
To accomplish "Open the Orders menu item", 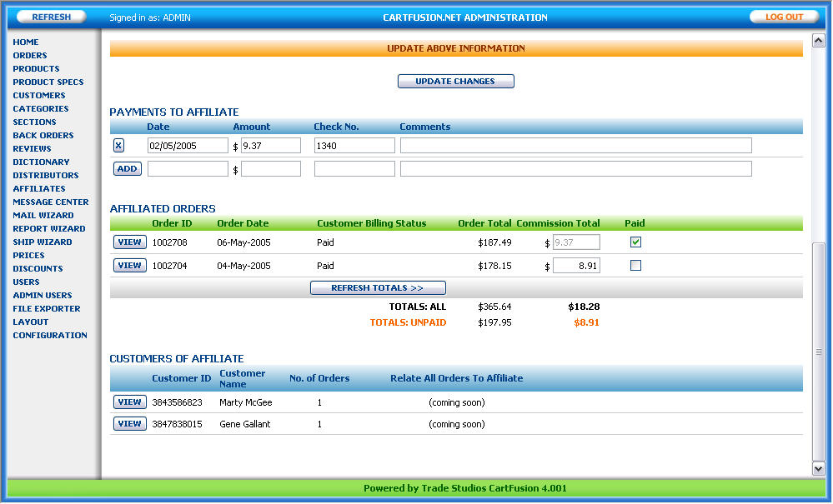I will tap(30, 56).
